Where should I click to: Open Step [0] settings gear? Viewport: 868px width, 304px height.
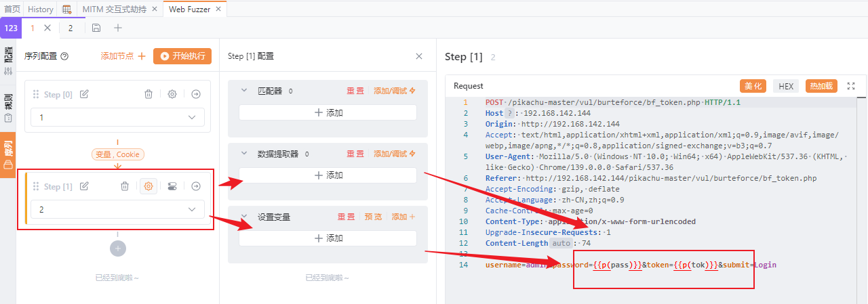[x=172, y=94]
